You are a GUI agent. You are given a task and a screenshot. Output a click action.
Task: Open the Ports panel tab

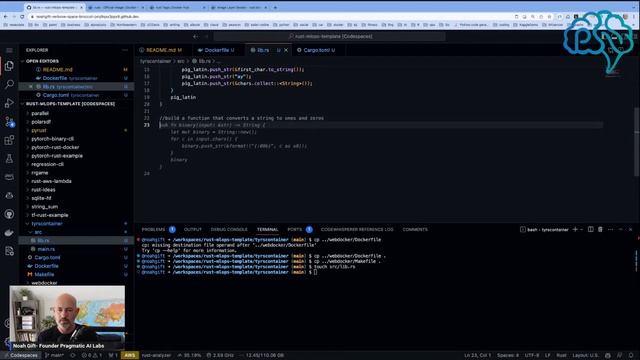(295, 229)
